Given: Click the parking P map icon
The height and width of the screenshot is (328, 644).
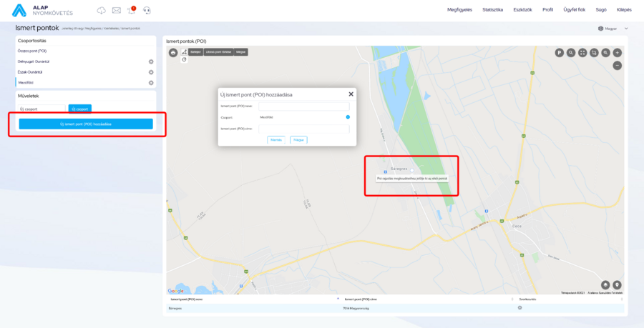Looking at the screenshot, I should tap(560, 52).
